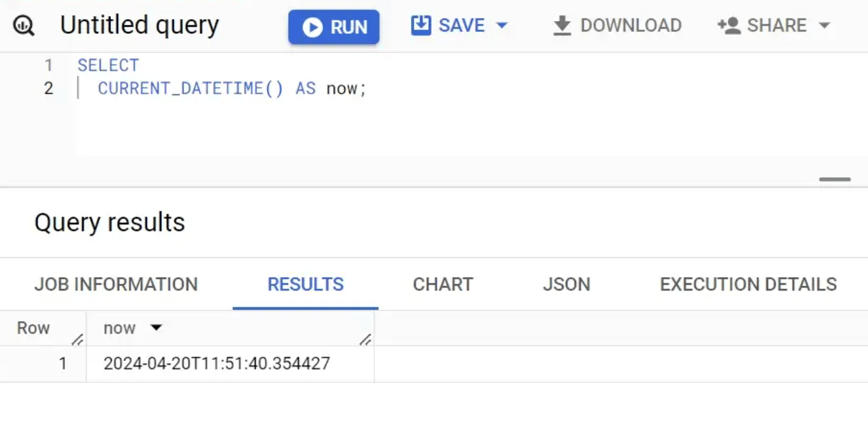The height and width of the screenshot is (428, 868).
Task: Open the EXECUTION DETAILS tab
Action: (748, 284)
